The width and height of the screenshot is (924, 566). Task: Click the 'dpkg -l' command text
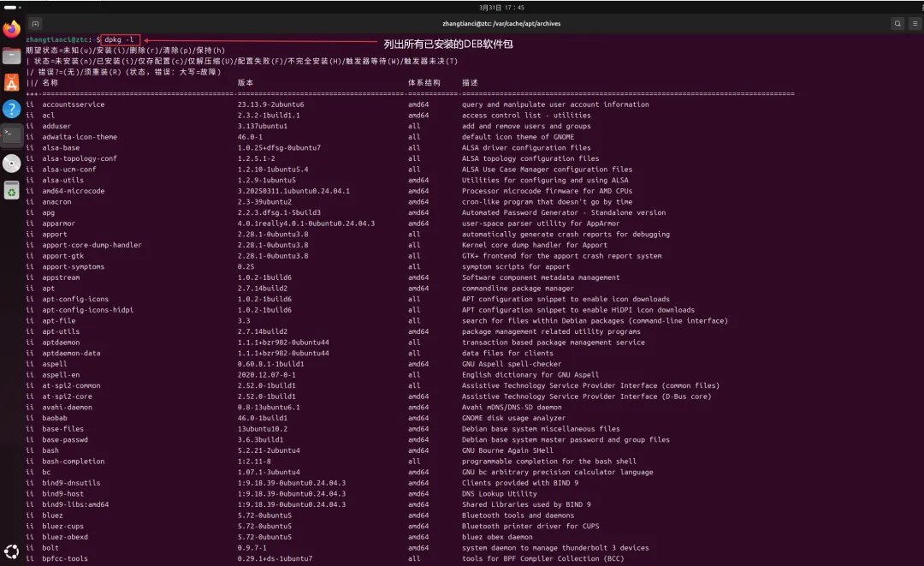pos(119,40)
